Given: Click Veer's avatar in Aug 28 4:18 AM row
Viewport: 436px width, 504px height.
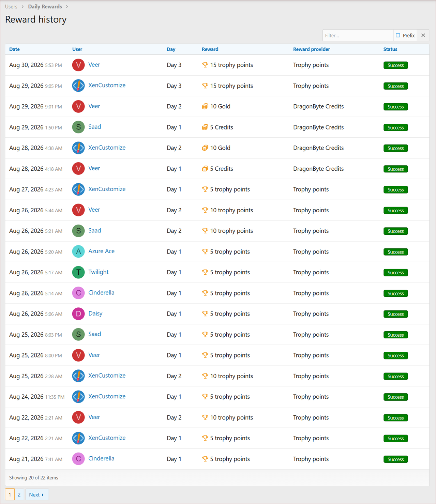Looking at the screenshot, I should (78, 169).
